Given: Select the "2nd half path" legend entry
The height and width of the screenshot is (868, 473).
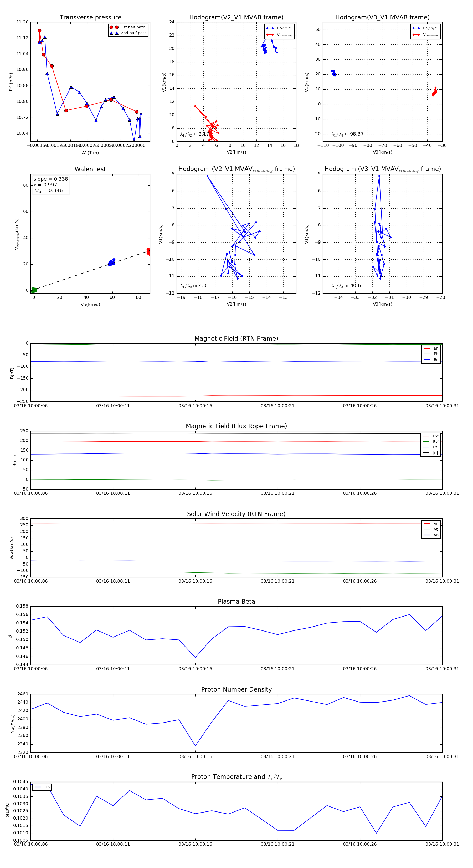Looking at the screenshot, I should click(128, 33).
